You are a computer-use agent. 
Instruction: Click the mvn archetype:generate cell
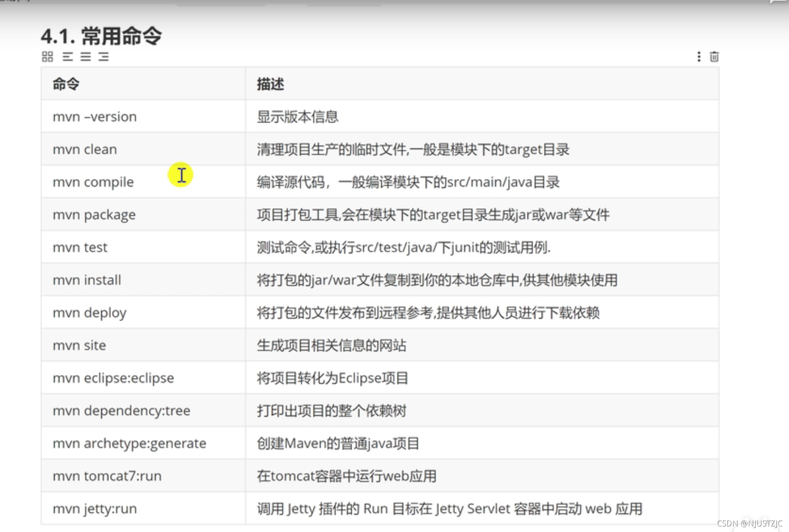pos(143,443)
